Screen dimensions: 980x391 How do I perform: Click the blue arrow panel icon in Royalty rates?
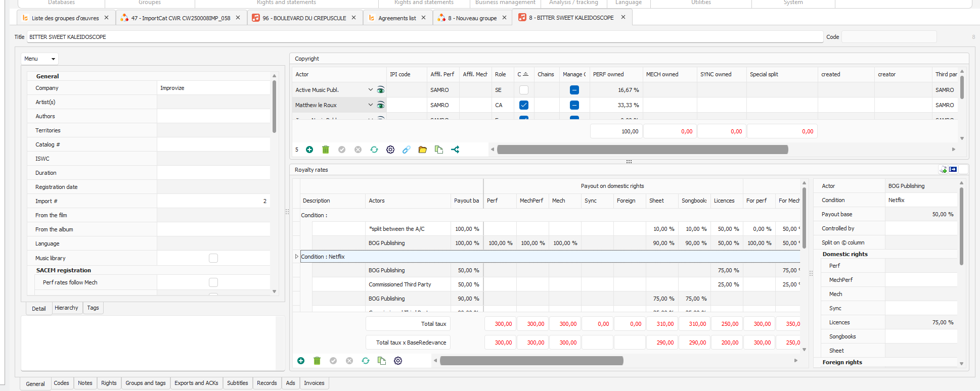[953, 170]
